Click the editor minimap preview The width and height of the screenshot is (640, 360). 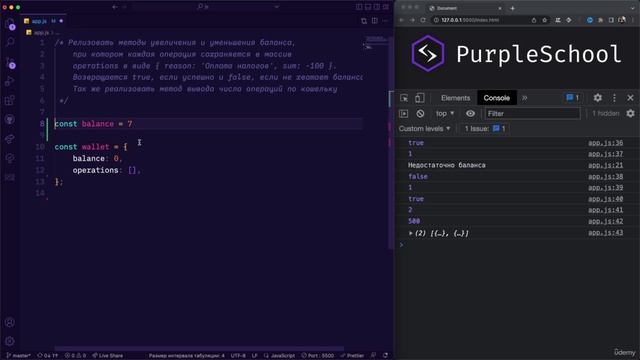[376, 42]
